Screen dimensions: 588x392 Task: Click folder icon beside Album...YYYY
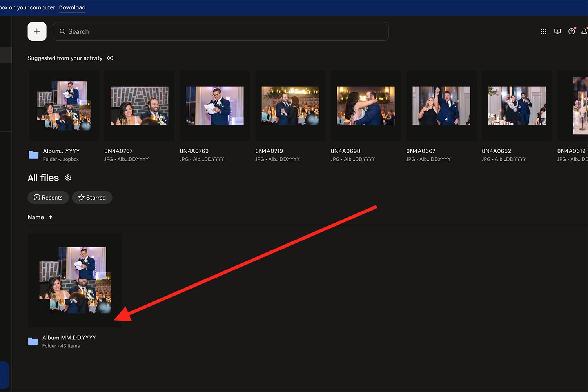(x=34, y=155)
